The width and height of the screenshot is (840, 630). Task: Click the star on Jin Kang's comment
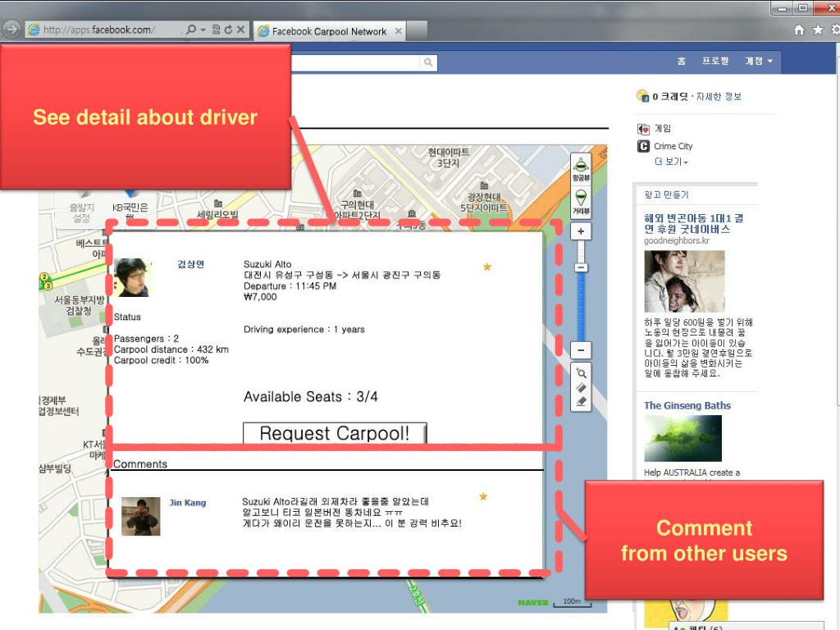tap(483, 496)
